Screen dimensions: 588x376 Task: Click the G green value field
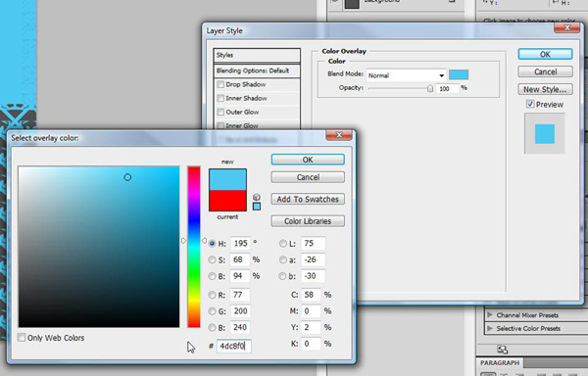[240, 310]
